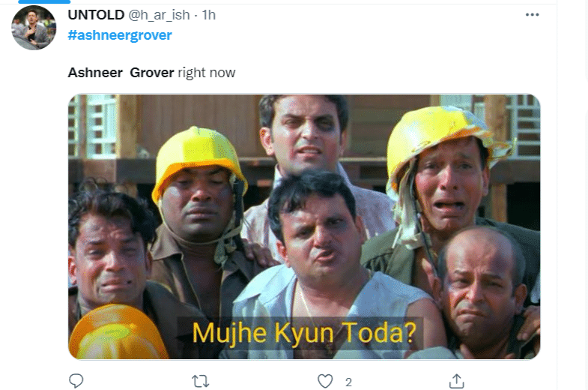This screenshot has width=588, height=390.
Task: Open the tweet from the "right now" text
Action: click(207, 73)
